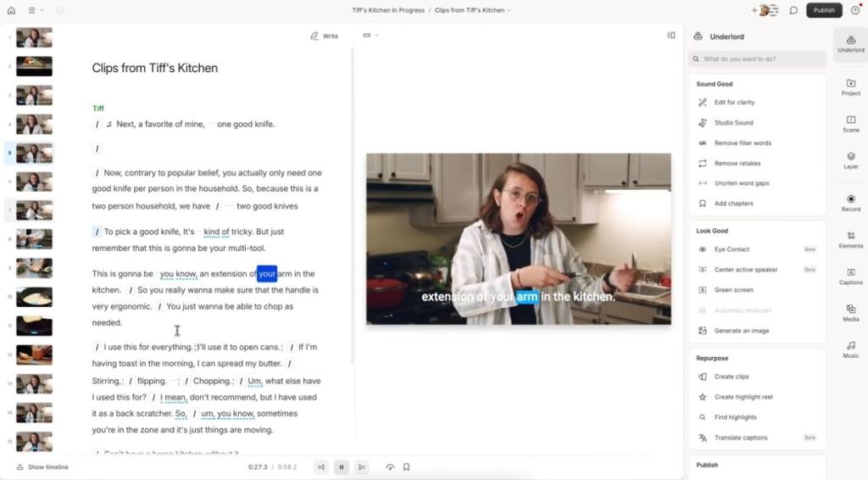Add a bookmark marker icon in playback bar

click(x=407, y=466)
